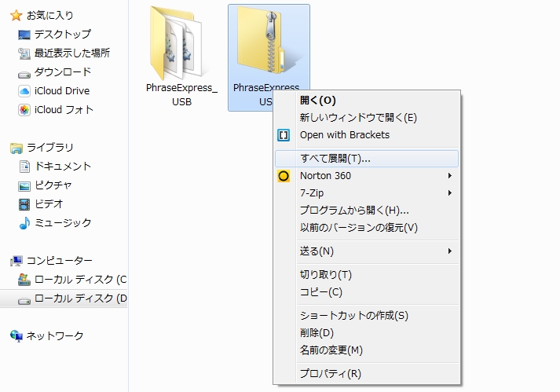Open ミュージック library
Image resolution: width=560 pixels, height=392 pixels.
(x=63, y=223)
